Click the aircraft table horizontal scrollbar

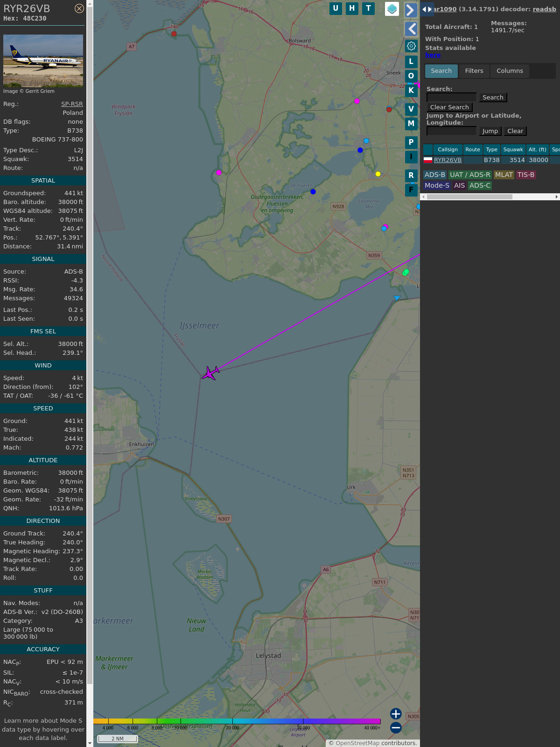[x=469, y=197]
